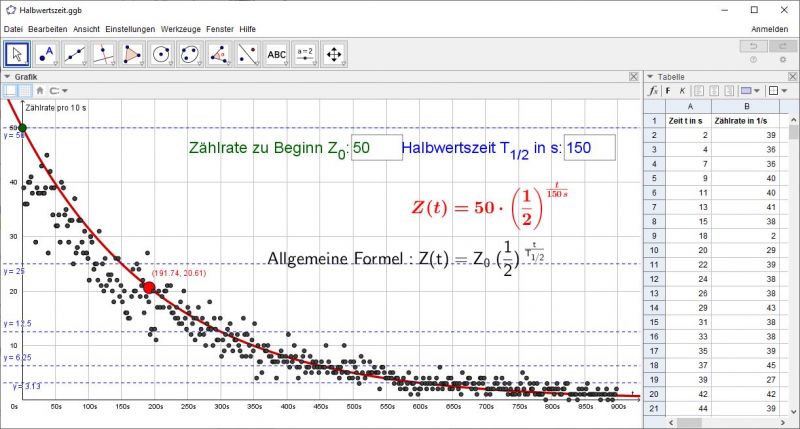The height and width of the screenshot is (429, 800).
Task: Open the Ansicht menu
Action: pos(86,29)
